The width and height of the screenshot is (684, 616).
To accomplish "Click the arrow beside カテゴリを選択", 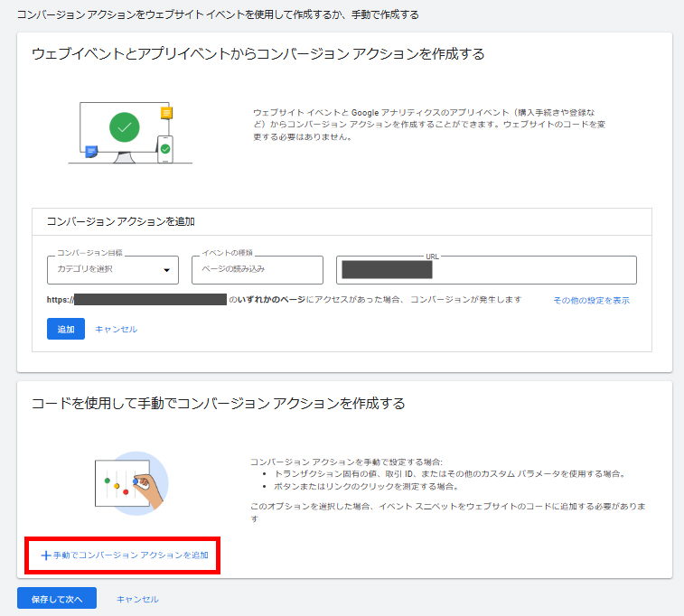I will pos(166,270).
